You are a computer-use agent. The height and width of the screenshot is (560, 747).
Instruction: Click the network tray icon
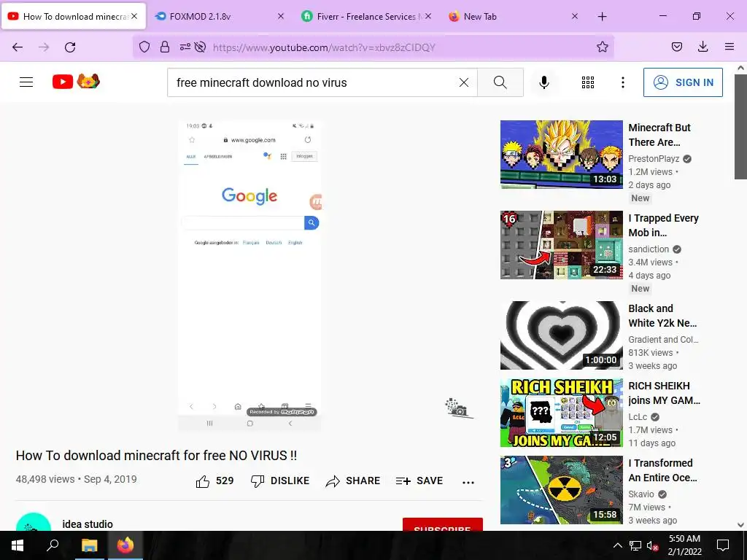pyautogui.click(x=635, y=545)
